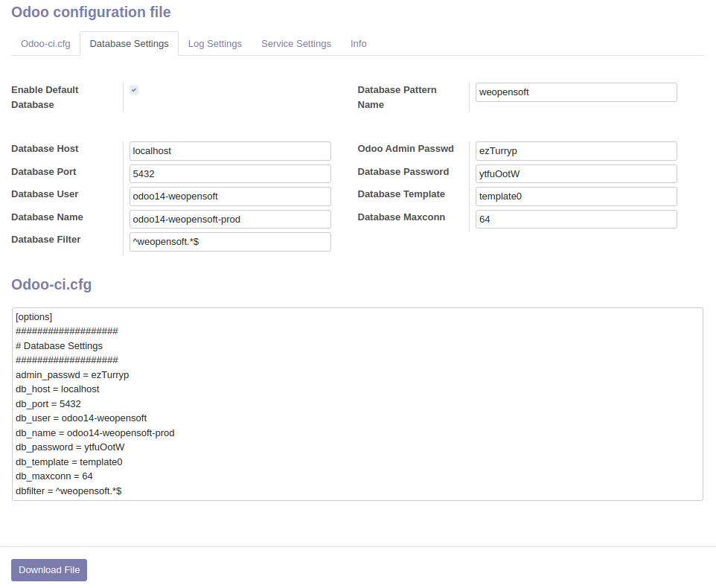Focus the Database Host input
The height and width of the screenshot is (588, 716).
(x=230, y=151)
